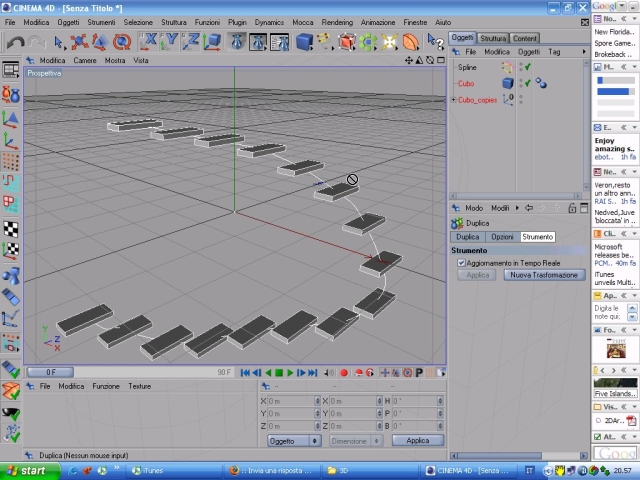Select the texture checkerboard mode icon
Viewport: 640px width, 480px height.
click(x=11, y=229)
